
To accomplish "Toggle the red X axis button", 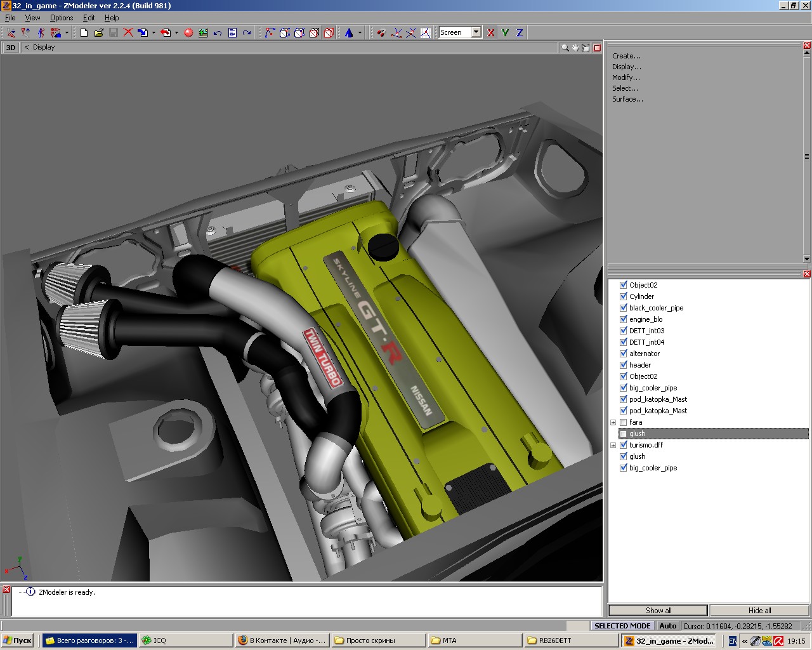I will click(x=491, y=32).
